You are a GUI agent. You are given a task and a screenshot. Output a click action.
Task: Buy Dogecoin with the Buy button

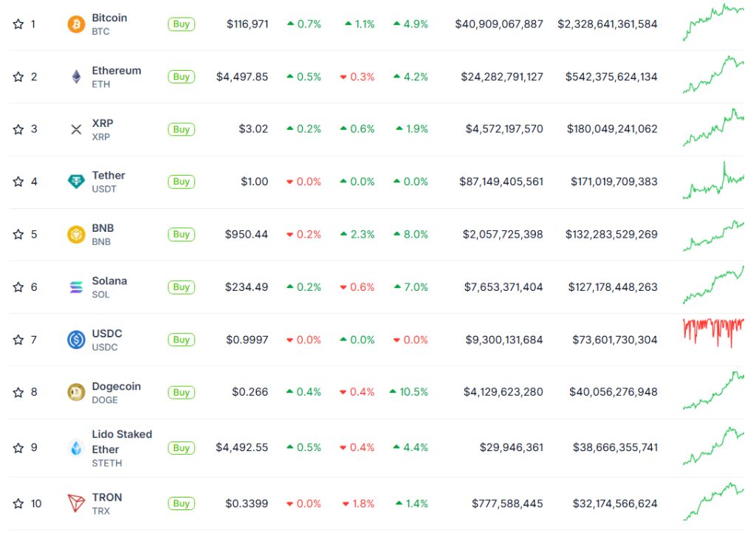(x=182, y=392)
